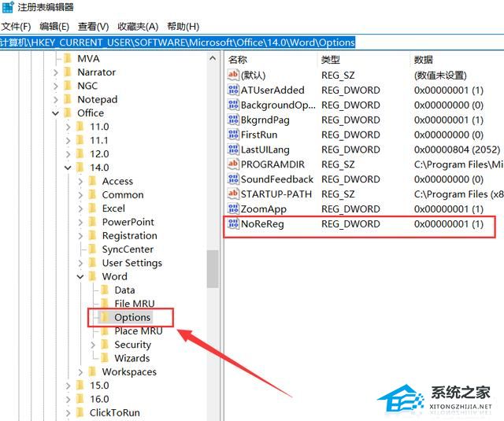Viewport: 504px width, 421px height.
Task: Click the folder icon next to Notepad key
Action: [68, 99]
